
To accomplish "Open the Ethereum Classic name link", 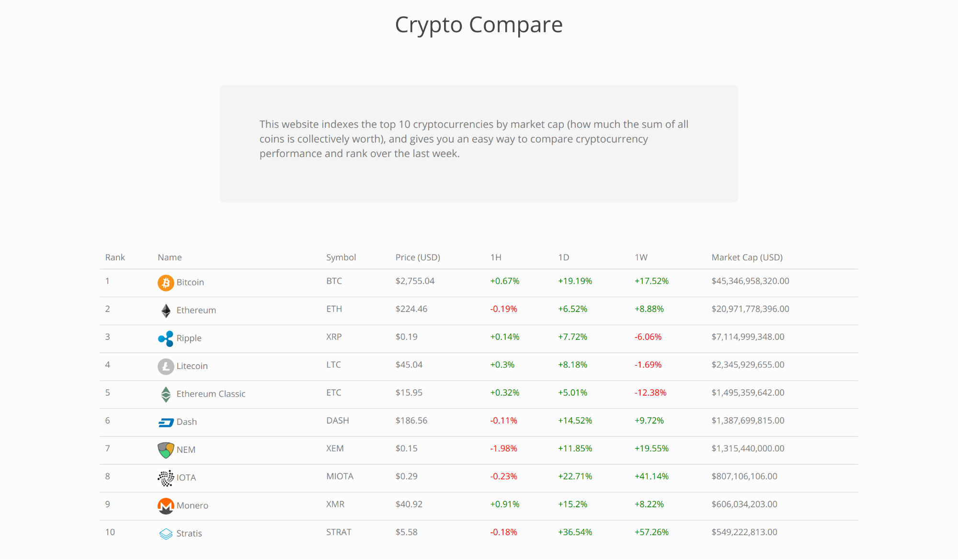I will (211, 394).
